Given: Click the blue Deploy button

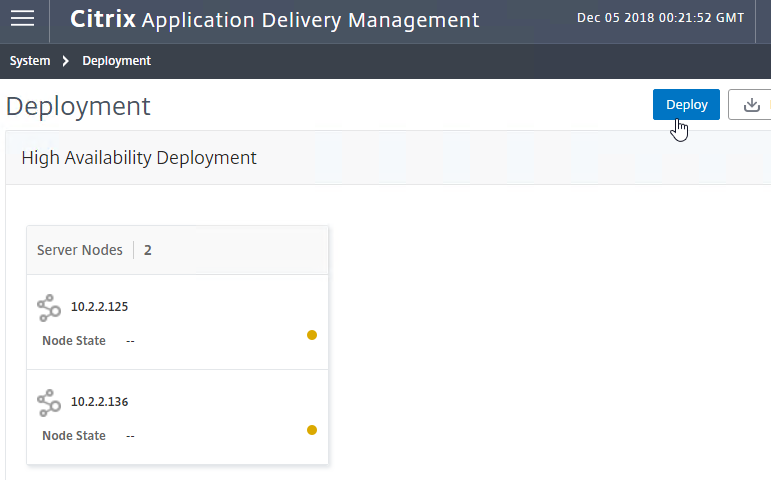Looking at the screenshot, I should [x=686, y=104].
